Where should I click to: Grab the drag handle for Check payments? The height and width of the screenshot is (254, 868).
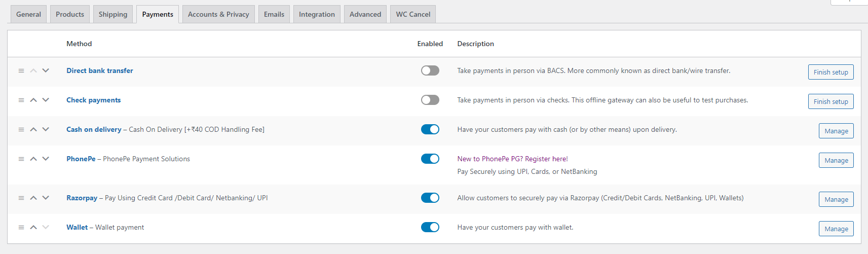point(21,100)
